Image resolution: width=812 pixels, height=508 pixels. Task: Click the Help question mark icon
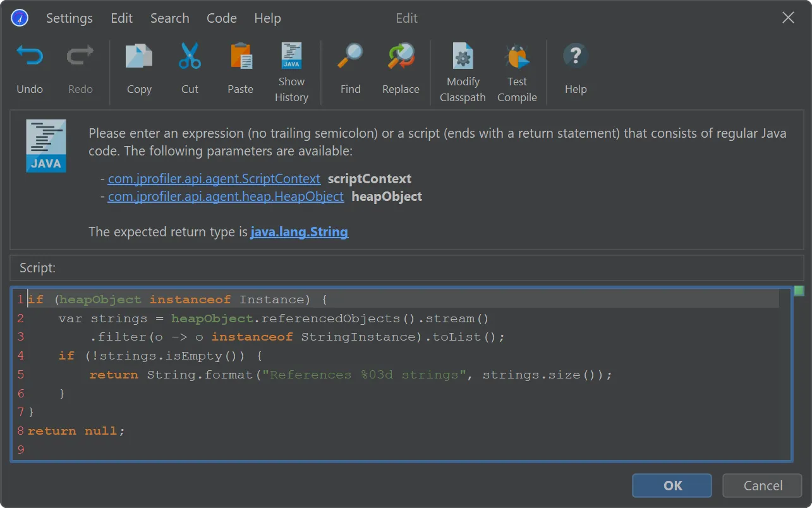(576, 56)
